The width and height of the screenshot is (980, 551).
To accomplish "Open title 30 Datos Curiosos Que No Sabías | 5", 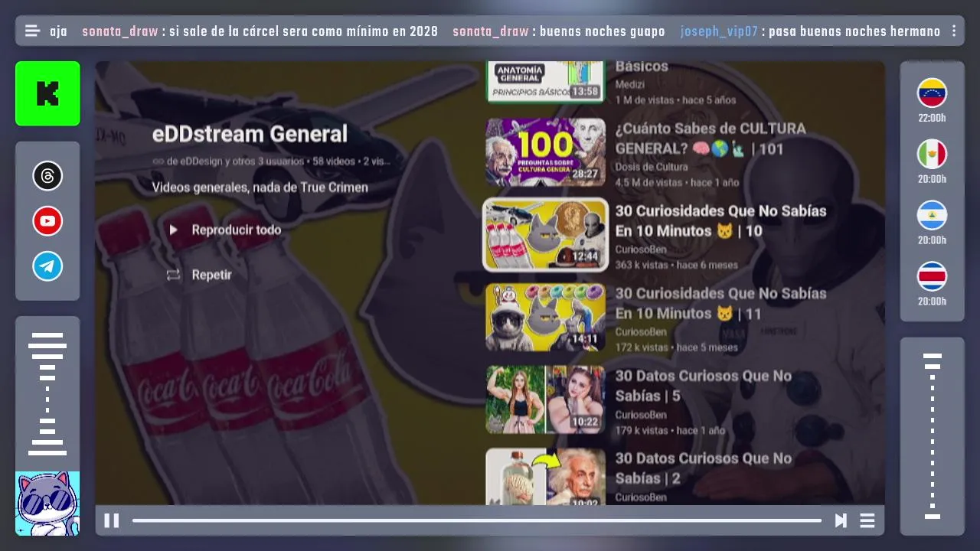I will 704,386.
